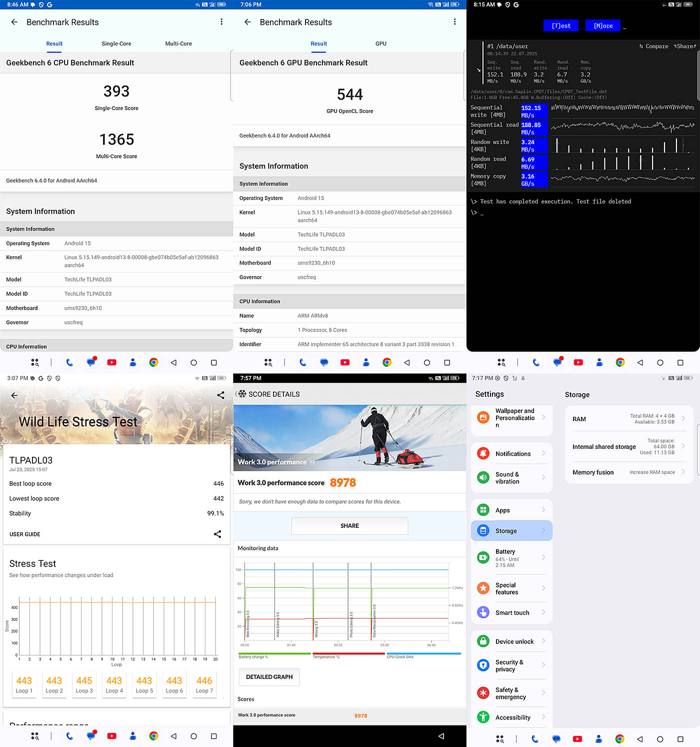This screenshot has width=700, height=747.
Task: Tap the [M]ore button in CPDT
Action: coord(603,26)
